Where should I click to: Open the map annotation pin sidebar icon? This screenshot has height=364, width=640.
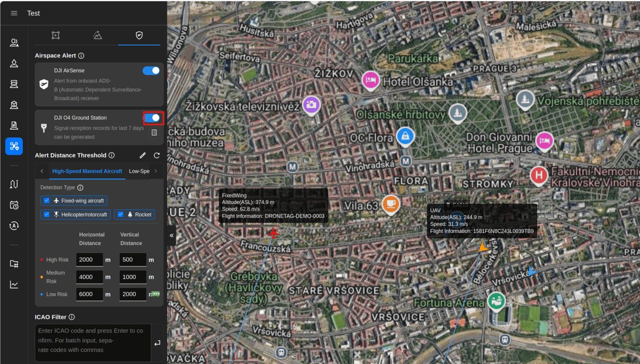[x=14, y=63]
